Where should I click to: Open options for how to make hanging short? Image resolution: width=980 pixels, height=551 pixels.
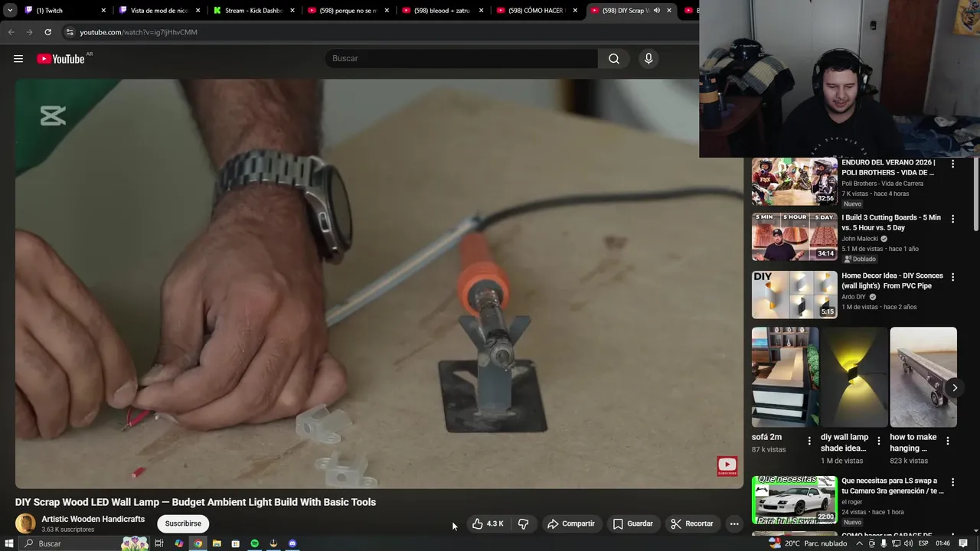point(948,441)
